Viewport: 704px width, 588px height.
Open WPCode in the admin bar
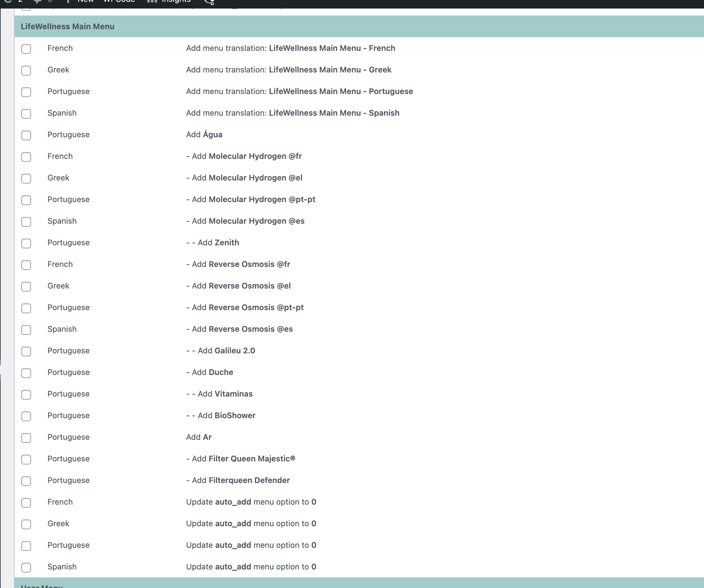[x=119, y=1]
